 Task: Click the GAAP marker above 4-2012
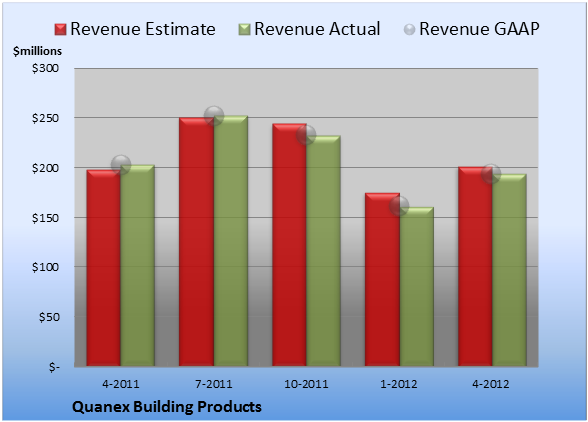pyautogui.click(x=491, y=174)
